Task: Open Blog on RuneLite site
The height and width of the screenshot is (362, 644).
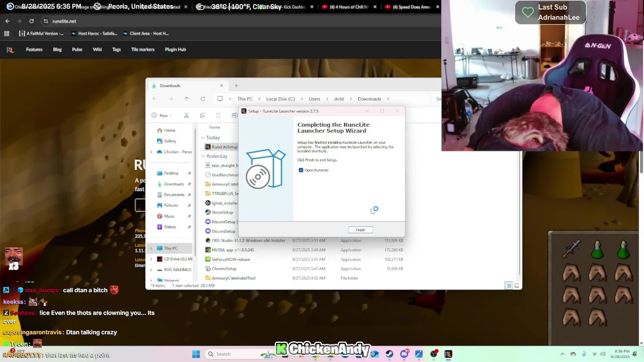Action: pos(57,49)
